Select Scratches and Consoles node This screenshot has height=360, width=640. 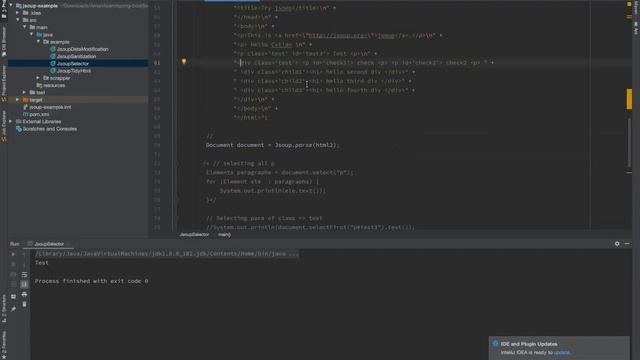(x=49, y=129)
